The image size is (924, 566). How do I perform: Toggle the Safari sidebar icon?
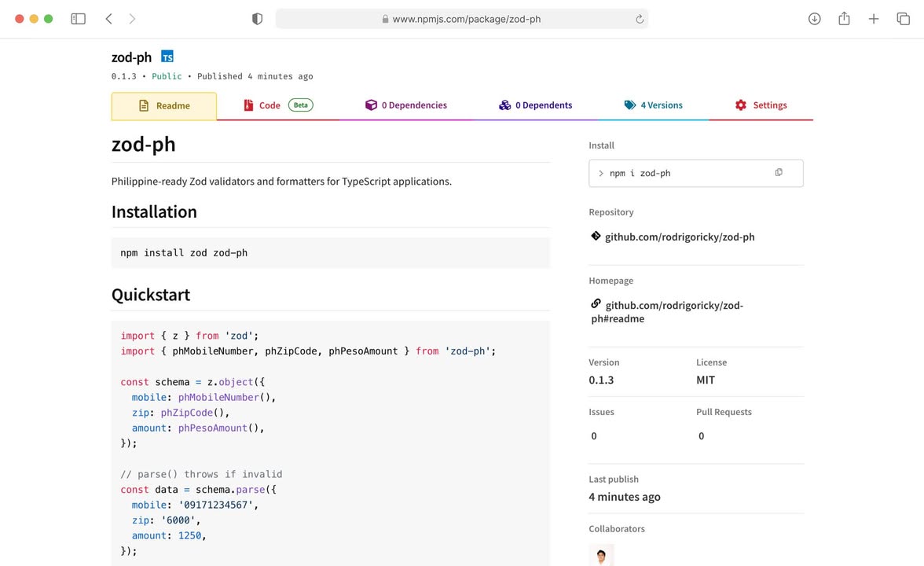[x=79, y=19]
